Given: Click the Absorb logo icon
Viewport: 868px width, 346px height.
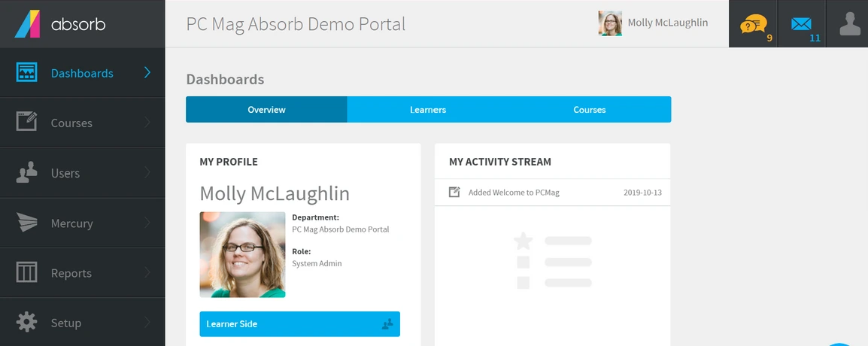Looking at the screenshot, I should (28, 24).
